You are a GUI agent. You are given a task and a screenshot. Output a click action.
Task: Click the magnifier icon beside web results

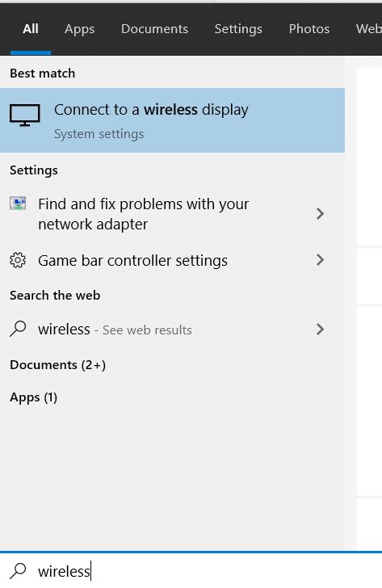click(x=18, y=329)
